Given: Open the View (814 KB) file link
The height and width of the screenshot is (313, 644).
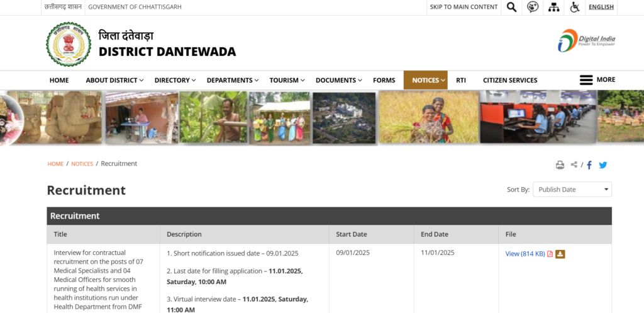Looking at the screenshot, I should [x=525, y=254].
